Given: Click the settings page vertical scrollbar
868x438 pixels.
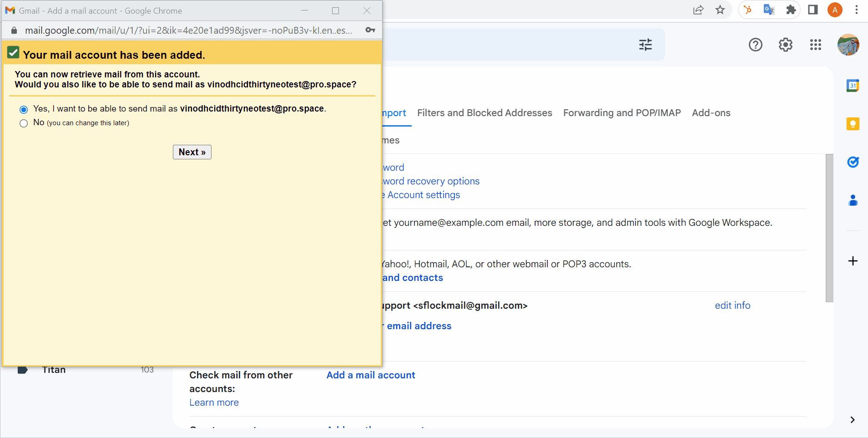Looking at the screenshot, I should pyautogui.click(x=829, y=228).
